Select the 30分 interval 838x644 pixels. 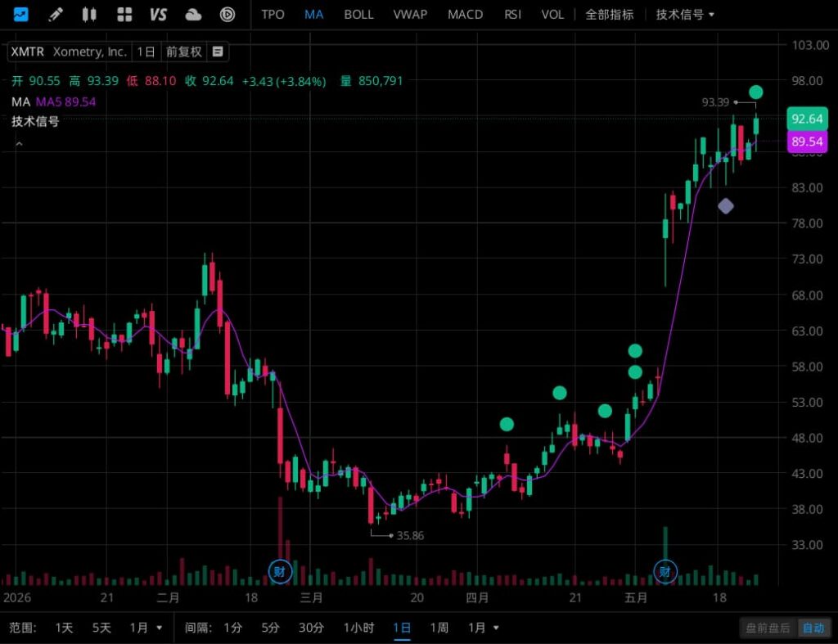311,628
